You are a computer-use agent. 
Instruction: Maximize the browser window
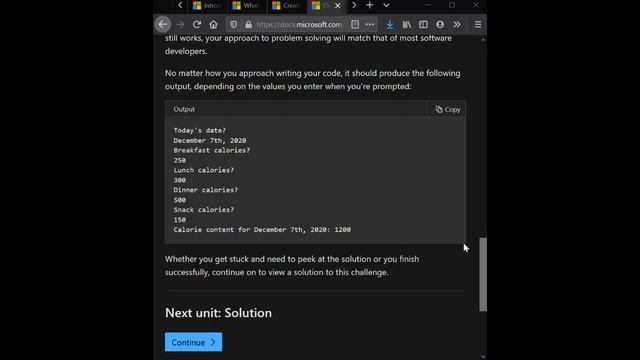(x=452, y=5)
